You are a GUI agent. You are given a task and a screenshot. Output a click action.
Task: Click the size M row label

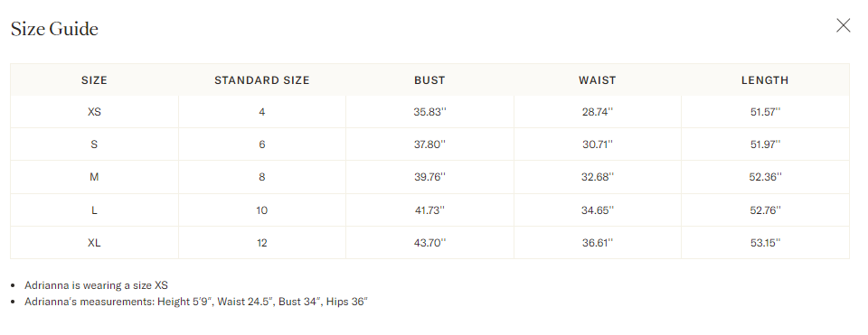coord(94,177)
